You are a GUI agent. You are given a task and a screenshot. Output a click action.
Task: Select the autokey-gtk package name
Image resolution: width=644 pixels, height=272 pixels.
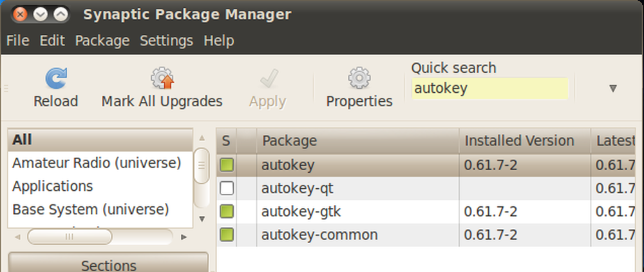click(301, 211)
